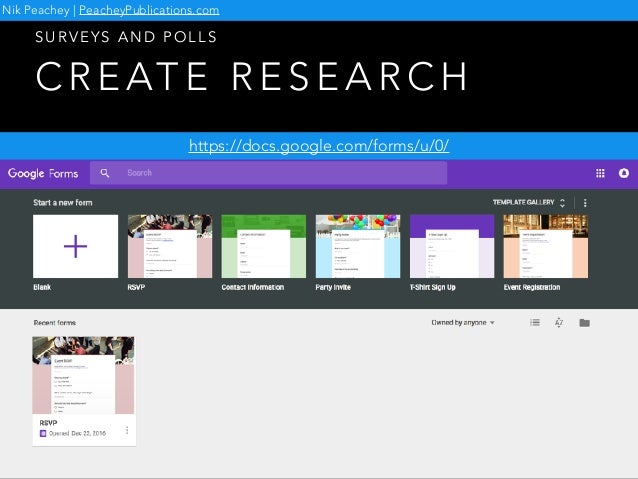Click the search magnifier icon

pos(105,173)
